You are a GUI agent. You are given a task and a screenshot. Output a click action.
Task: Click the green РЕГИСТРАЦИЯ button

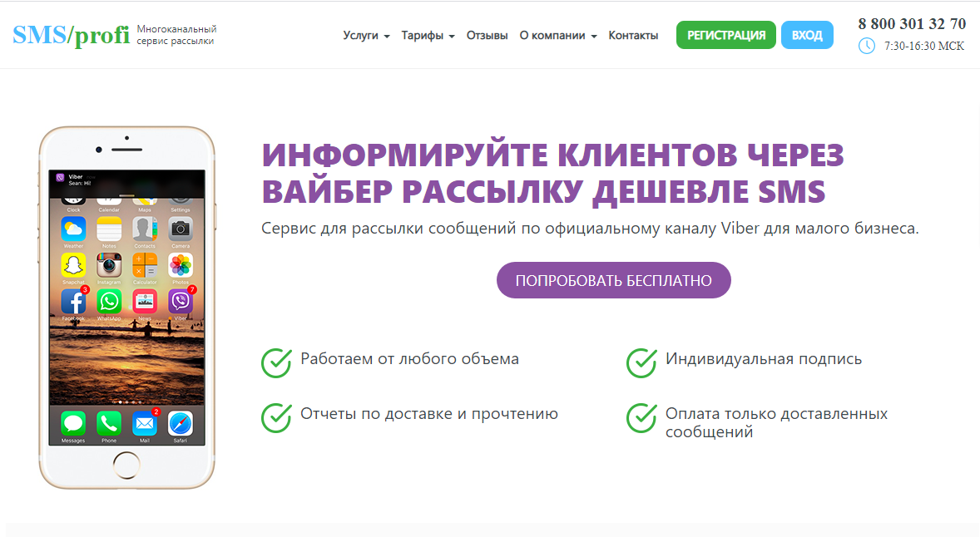click(x=725, y=35)
